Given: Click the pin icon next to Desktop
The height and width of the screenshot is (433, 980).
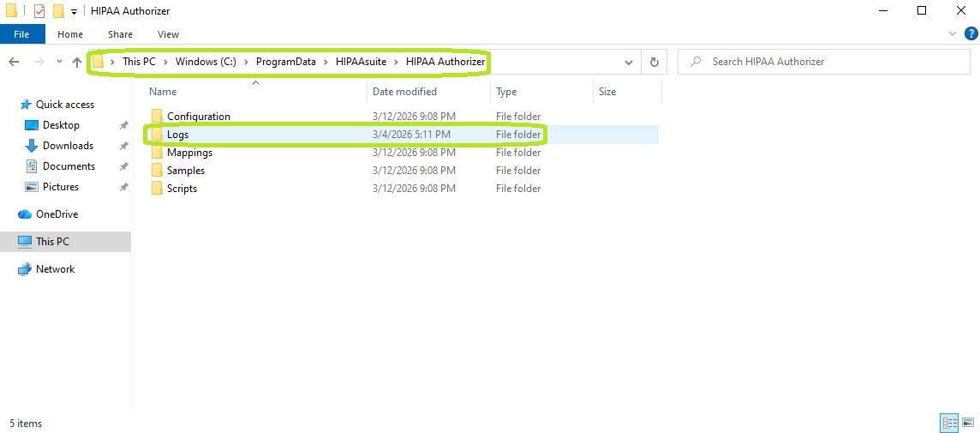Looking at the screenshot, I should 123,126.
